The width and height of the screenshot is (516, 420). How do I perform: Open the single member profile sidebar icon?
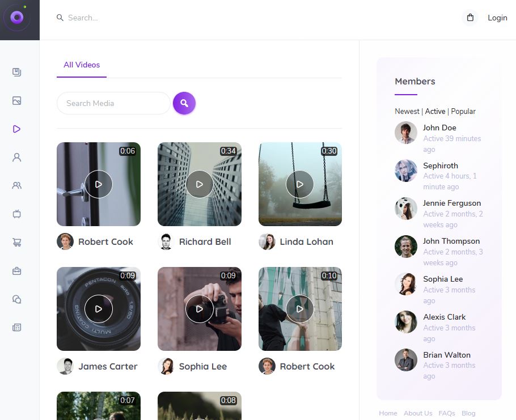(x=17, y=157)
